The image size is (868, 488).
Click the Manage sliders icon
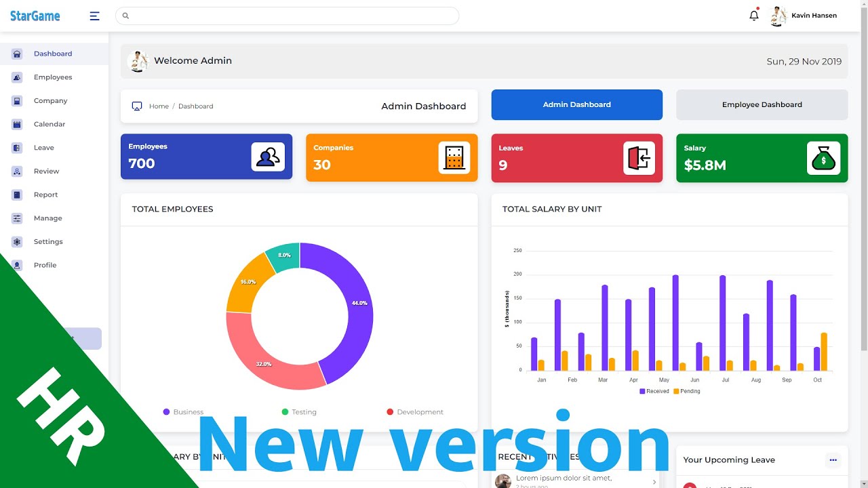[x=17, y=218]
